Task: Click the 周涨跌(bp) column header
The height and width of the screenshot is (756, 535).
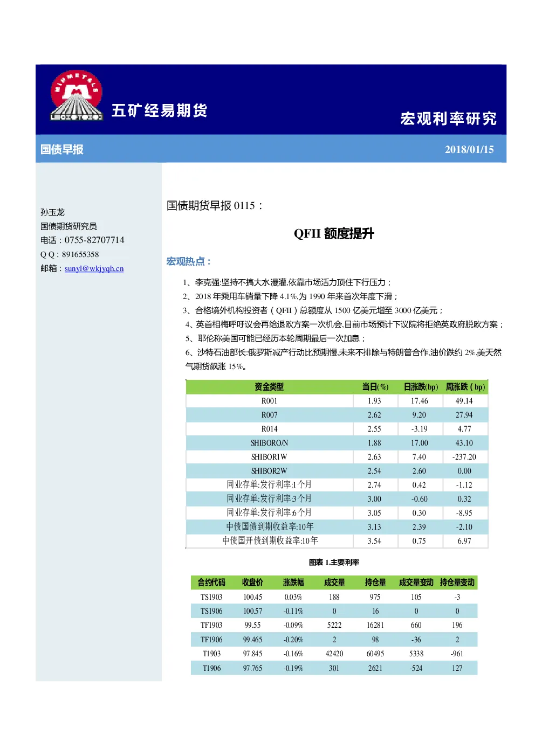Action: 465,387
